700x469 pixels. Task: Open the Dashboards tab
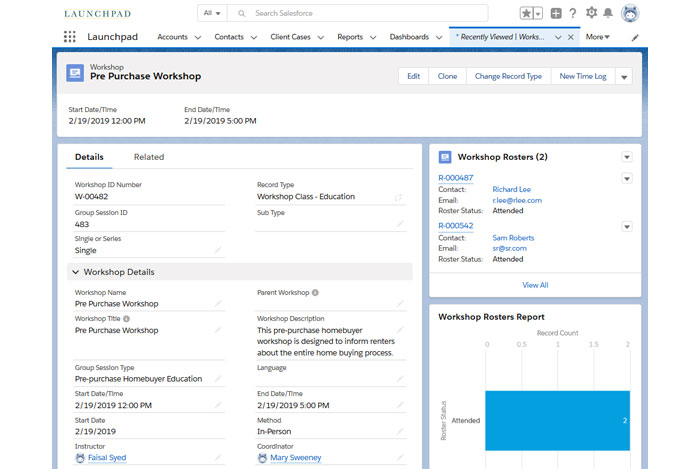click(x=409, y=37)
